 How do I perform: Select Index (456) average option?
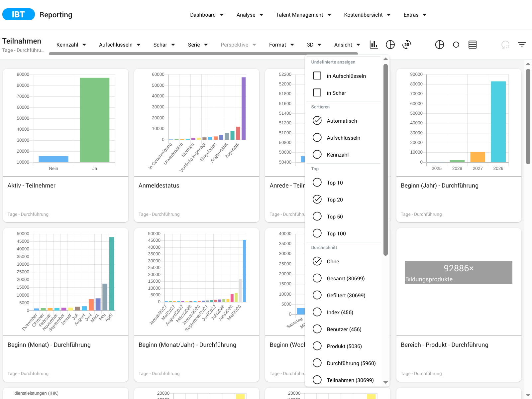[x=317, y=312]
